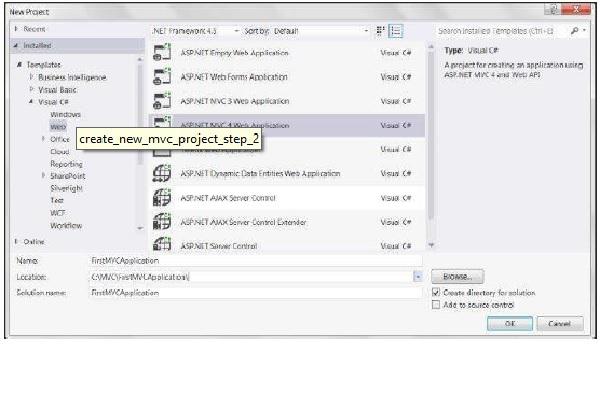Open the Location path dropdown arrow
Viewport: 600px width, 401px height.
(x=416, y=276)
